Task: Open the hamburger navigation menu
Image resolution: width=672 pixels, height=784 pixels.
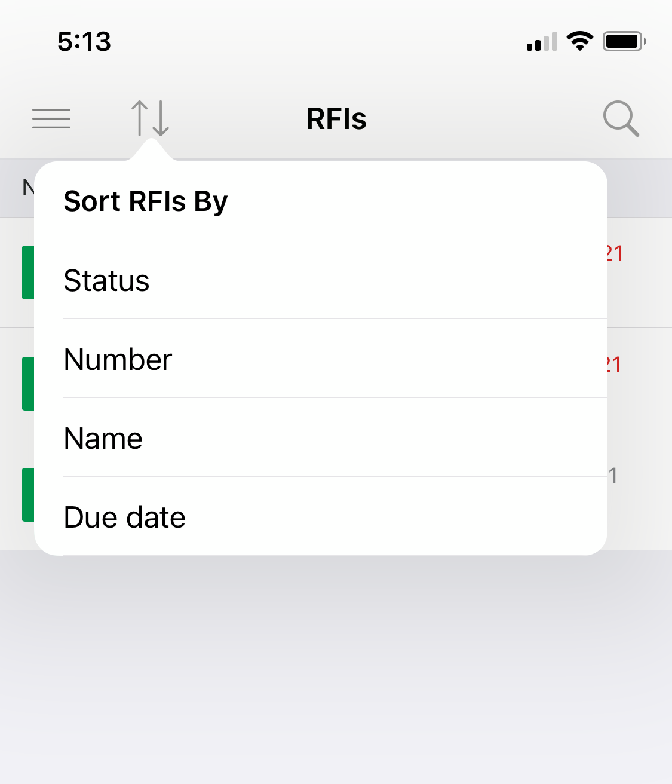Action: 51,118
